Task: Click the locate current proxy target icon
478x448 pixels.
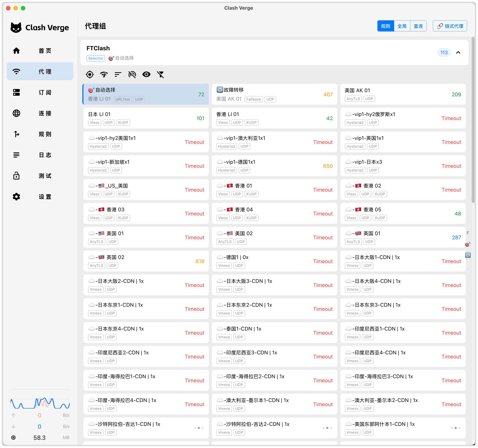Action: pos(90,74)
